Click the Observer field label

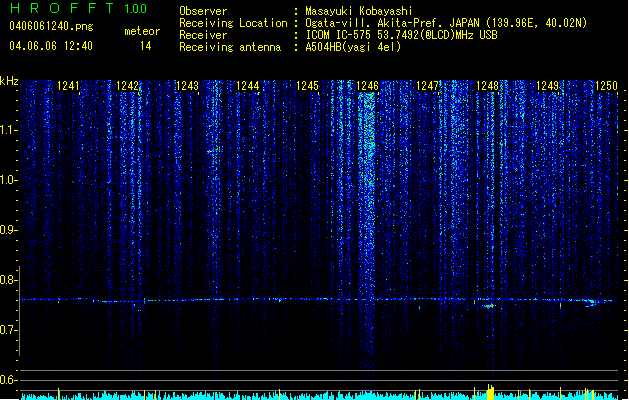(203, 11)
